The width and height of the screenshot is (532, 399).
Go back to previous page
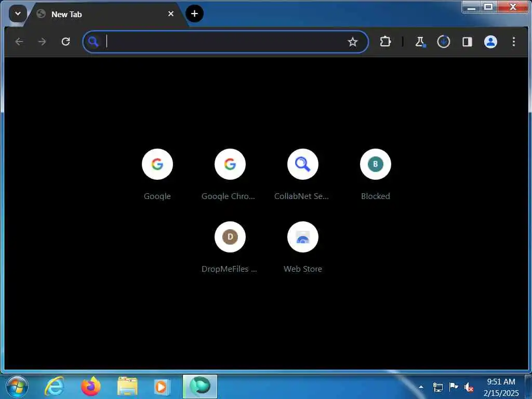19,42
